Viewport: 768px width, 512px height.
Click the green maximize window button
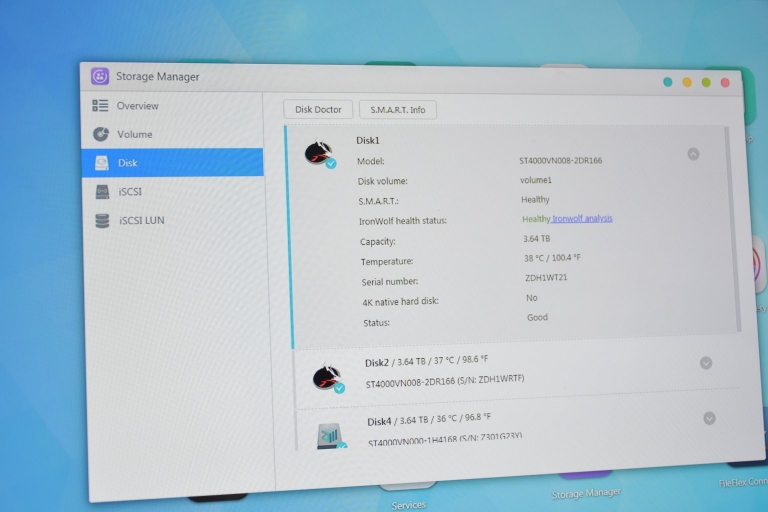[706, 82]
